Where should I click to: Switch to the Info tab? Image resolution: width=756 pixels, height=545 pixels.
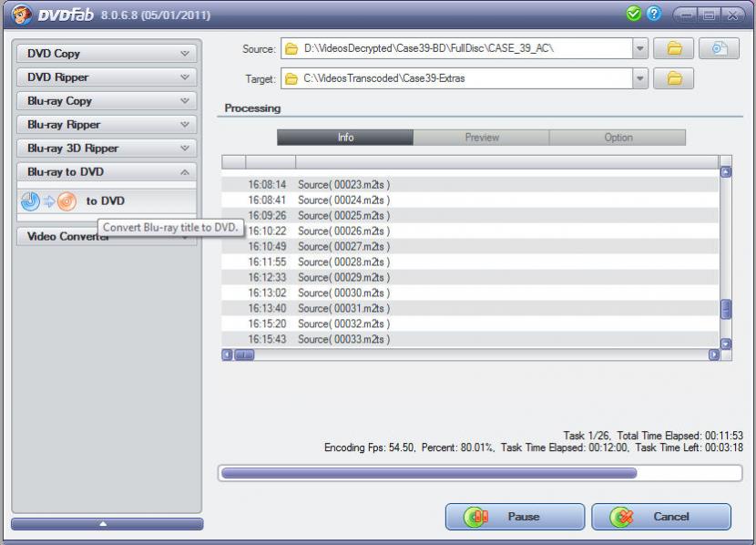(x=345, y=138)
